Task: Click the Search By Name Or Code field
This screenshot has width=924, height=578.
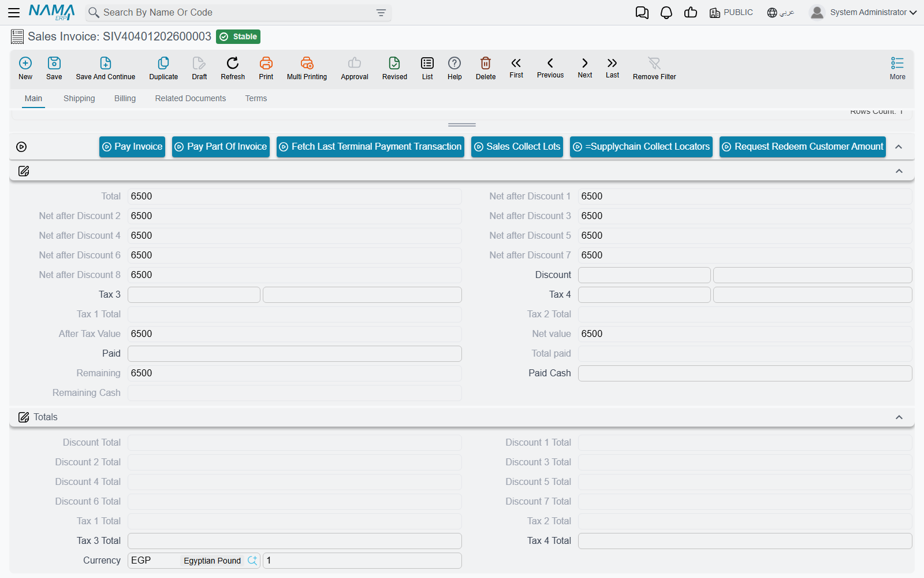Action: tap(238, 13)
